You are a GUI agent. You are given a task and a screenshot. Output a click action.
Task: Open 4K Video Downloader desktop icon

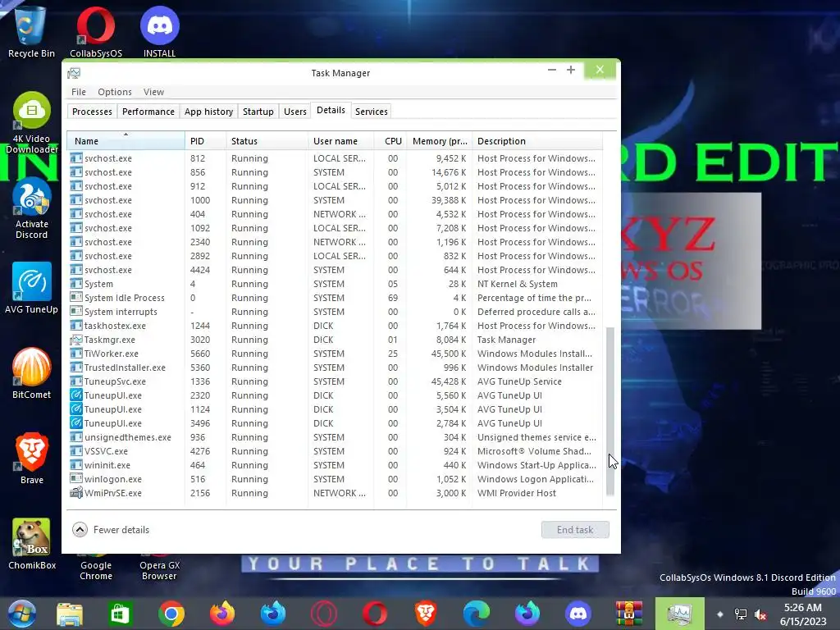coord(32,123)
